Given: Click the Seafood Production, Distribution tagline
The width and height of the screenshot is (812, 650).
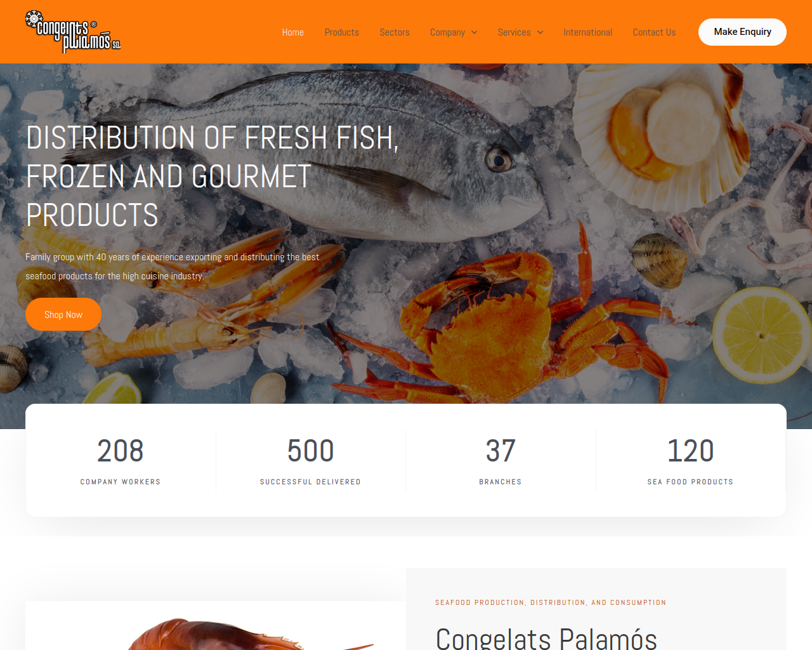Looking at the screenshot, I should pyautogui.click(x=551, y=602).
